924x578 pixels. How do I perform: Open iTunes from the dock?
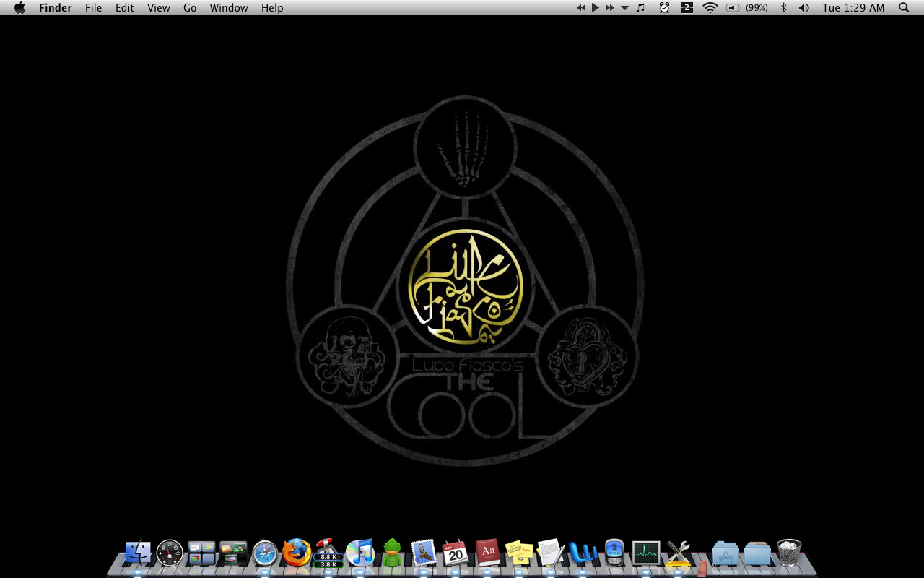(x=359, y=553)
